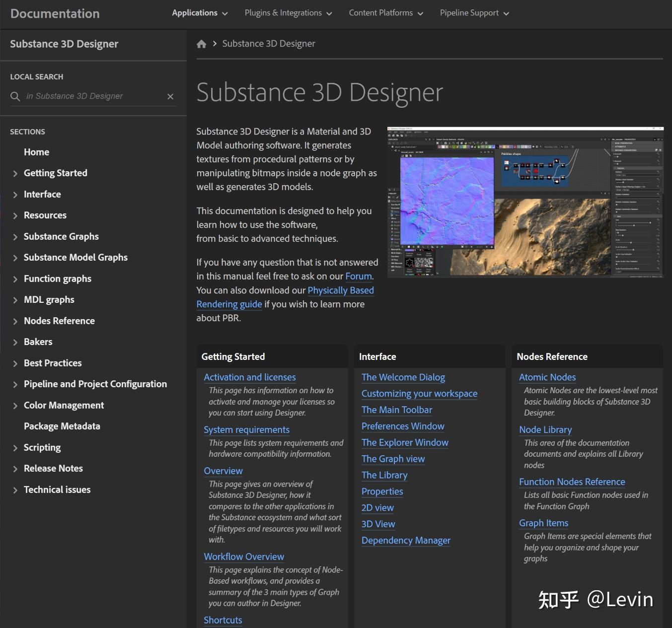Clear the local search with X icon

pos(170,96)
